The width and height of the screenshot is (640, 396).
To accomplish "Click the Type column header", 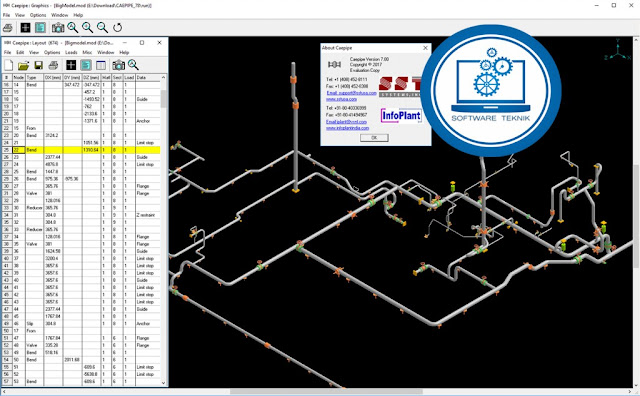I will point(35,78).
